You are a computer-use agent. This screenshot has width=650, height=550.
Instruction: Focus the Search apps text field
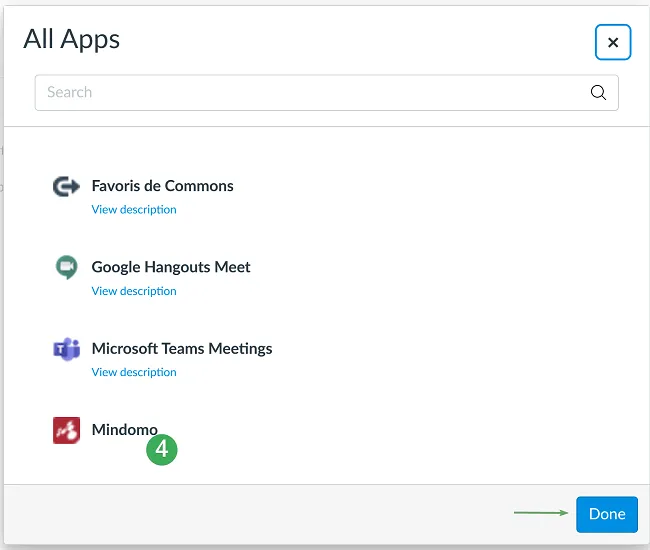[327, 92]
